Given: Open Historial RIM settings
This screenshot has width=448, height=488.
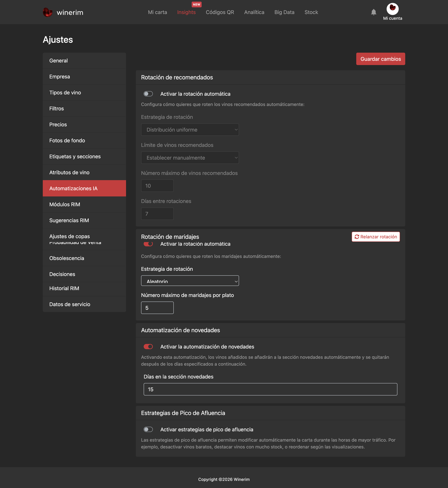Looking at the screenshot, I should [x=84, y=288].
